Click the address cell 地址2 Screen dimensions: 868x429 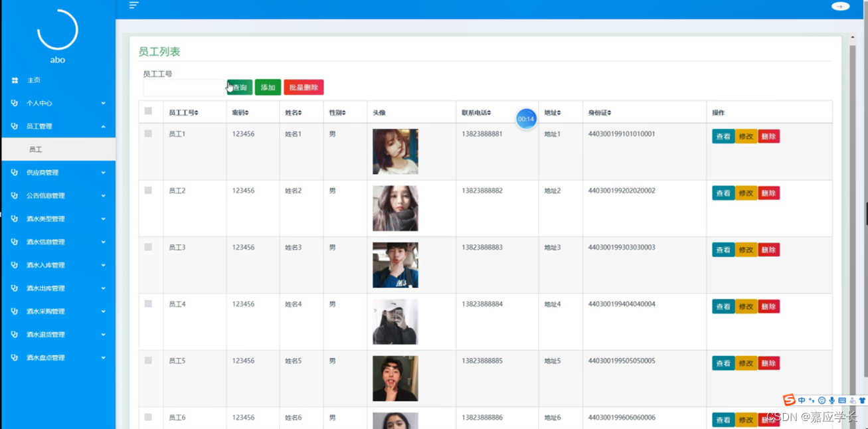(x=553, y=191)
